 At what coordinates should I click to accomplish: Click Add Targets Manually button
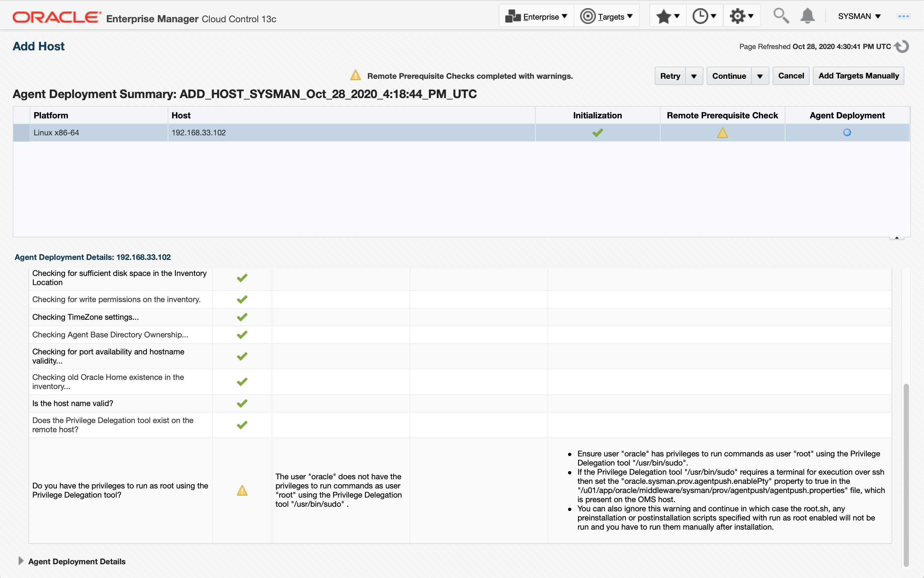point(858,76)
